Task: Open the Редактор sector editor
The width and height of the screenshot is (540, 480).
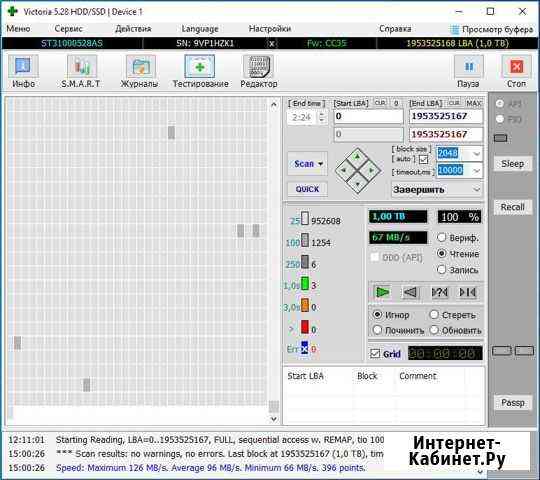Action: [259, 71]
